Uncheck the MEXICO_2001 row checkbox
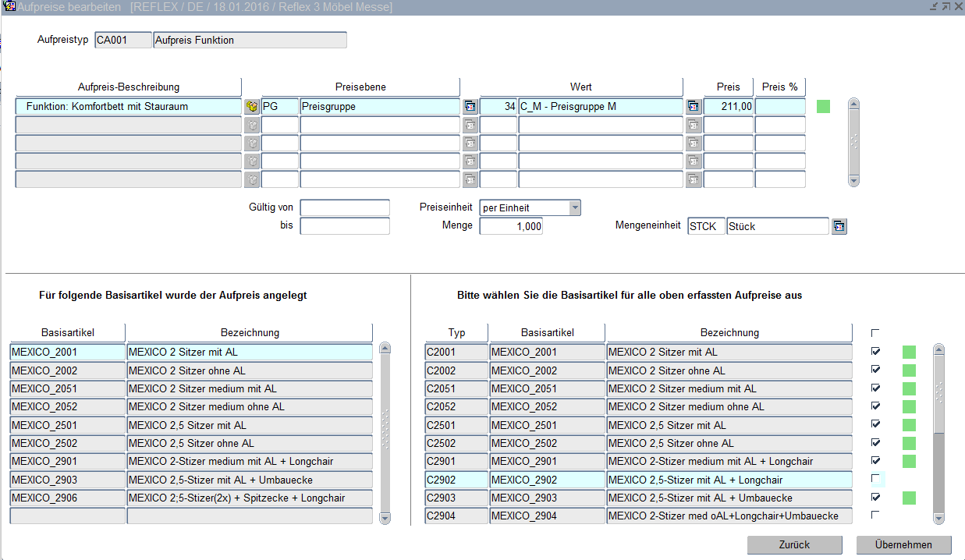 click(x=875, y=352)
